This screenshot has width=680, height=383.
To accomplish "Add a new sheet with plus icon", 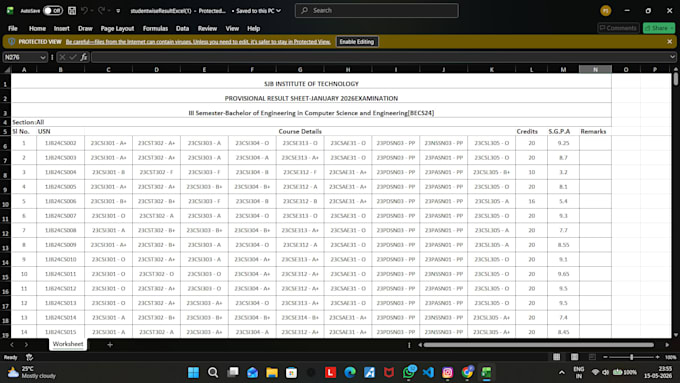I will pos(110,344).
